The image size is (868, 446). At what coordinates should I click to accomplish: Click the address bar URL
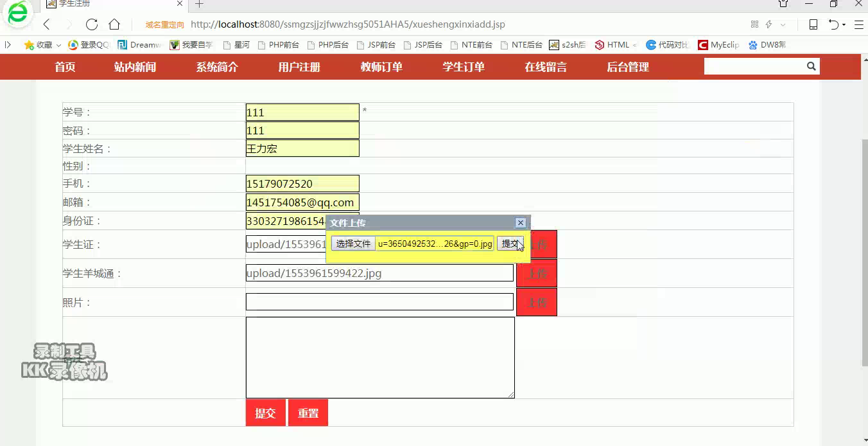[348, 24]
